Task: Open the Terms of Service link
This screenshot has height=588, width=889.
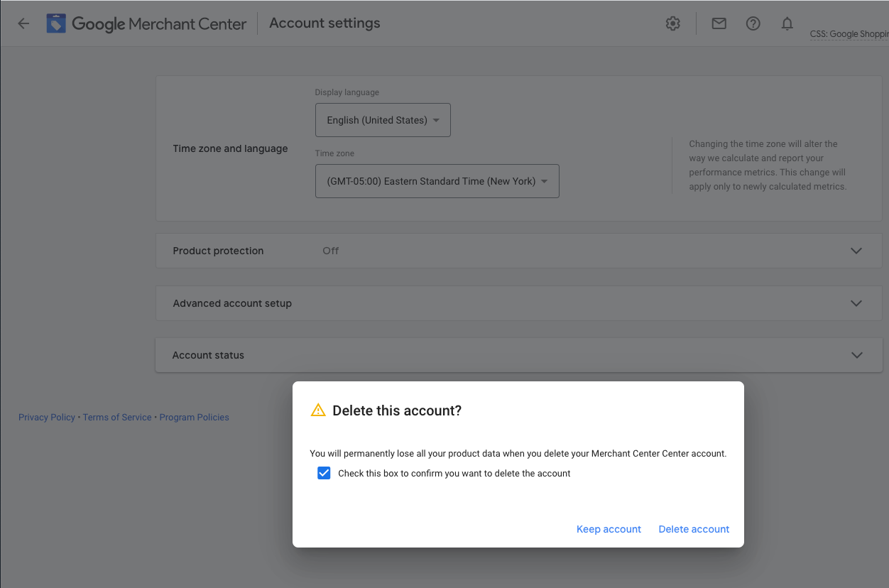Action: 117,418
